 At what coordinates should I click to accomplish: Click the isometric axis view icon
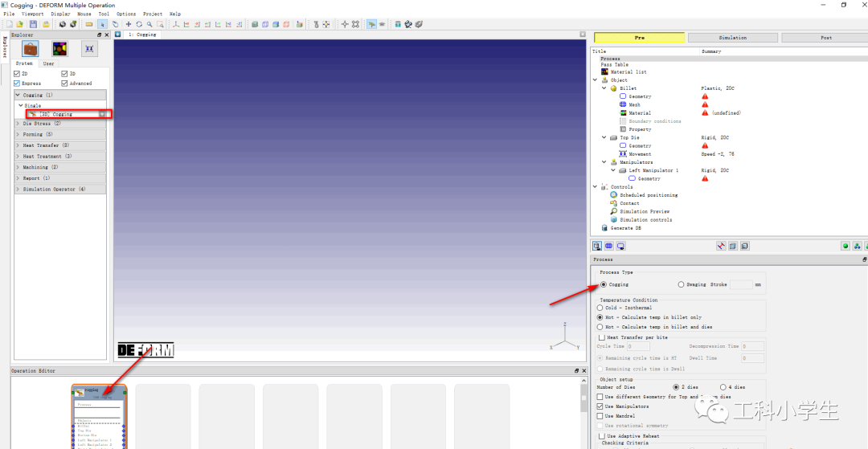[175, 24]
